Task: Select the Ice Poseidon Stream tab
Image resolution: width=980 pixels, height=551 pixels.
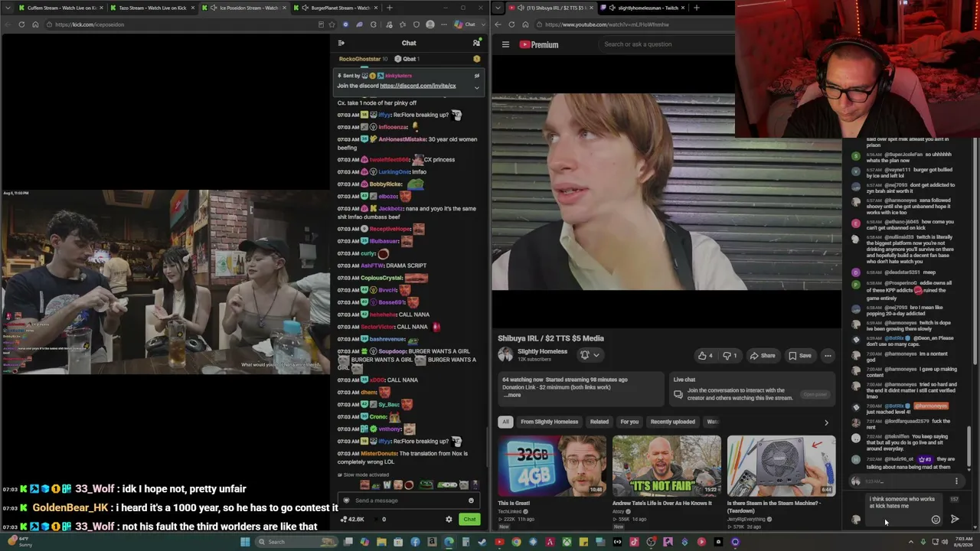Action: tap(243, 8)
